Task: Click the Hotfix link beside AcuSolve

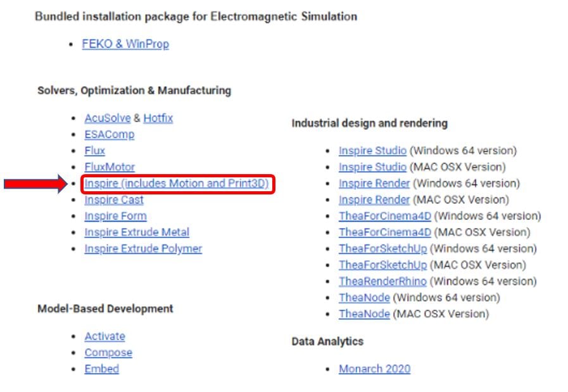Action: [158, 118]
